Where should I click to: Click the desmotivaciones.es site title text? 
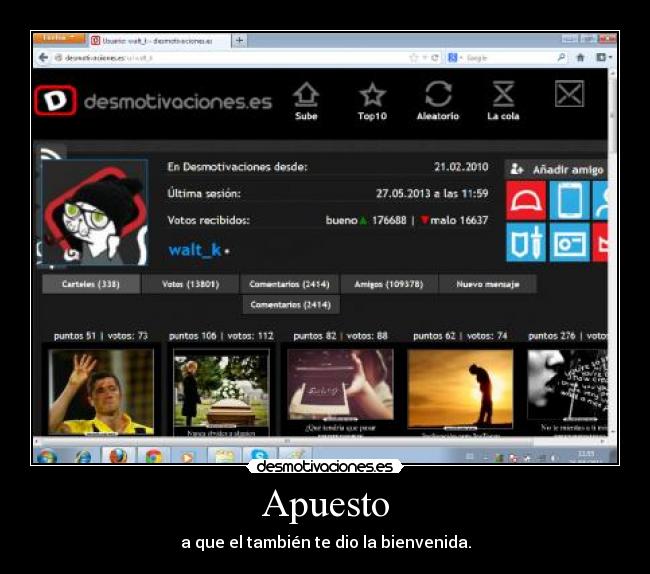point(178,102)
